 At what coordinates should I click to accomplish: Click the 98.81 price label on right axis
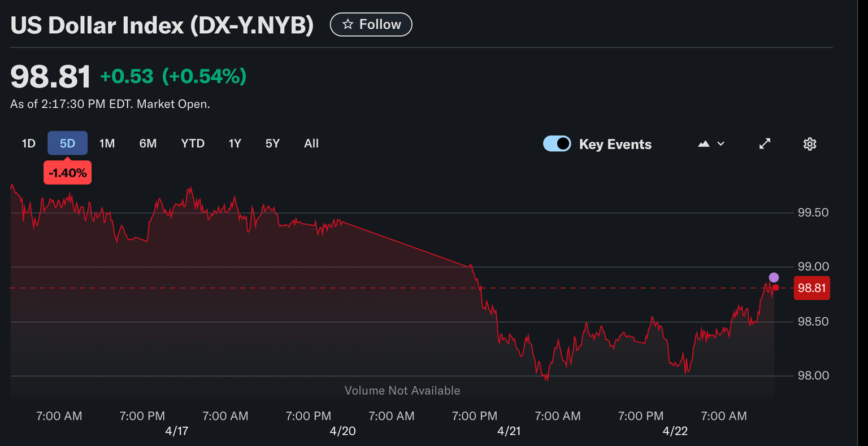click(x=812, y=288)
